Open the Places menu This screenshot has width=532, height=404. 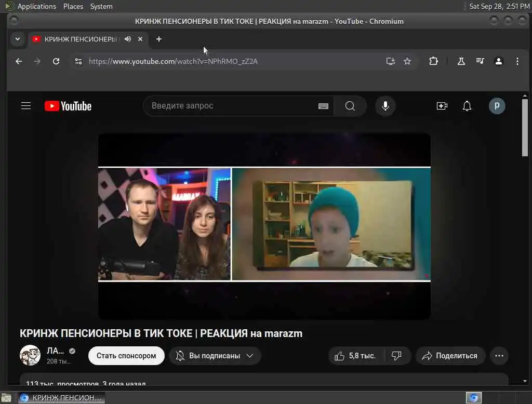[73, 6]
